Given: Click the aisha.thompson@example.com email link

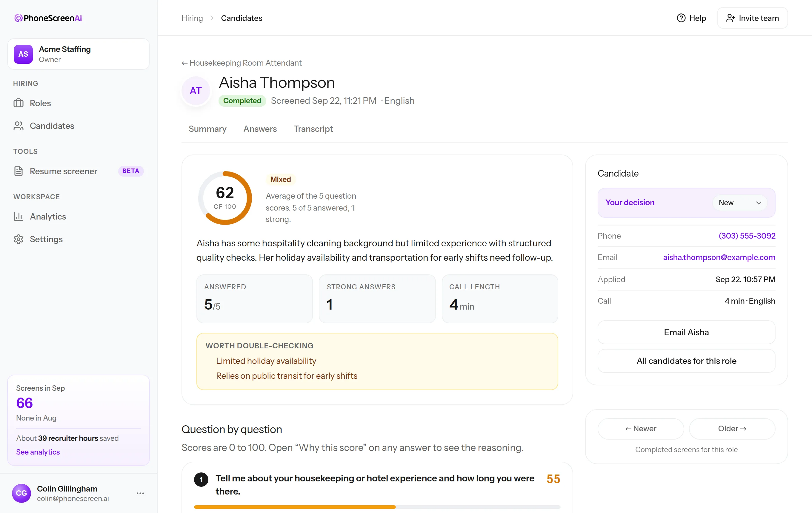Looking at the screenshot, I should click(719, 257).
